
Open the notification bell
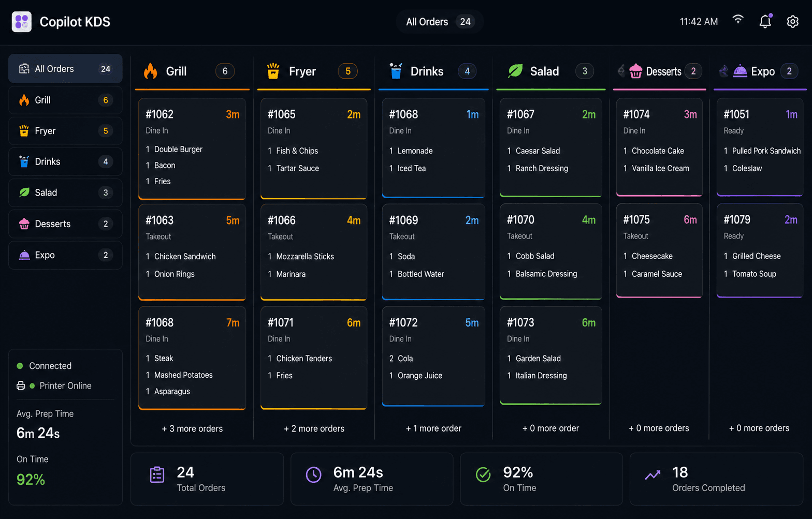765,21
